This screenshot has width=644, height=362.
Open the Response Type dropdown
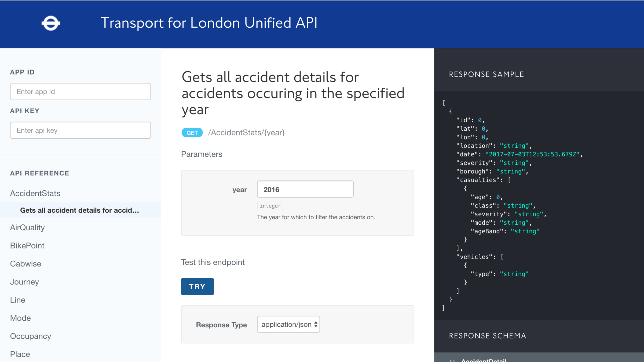(288, 324)
